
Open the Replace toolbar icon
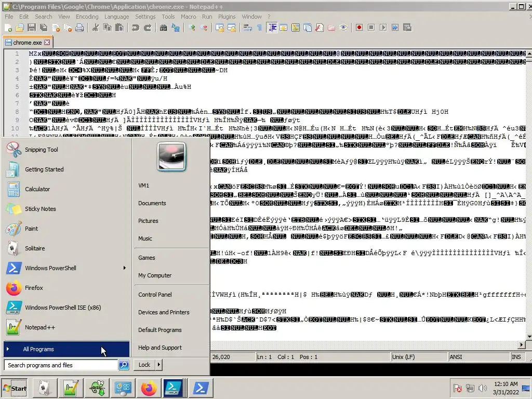pyautogui.click(x=176, y=28)
